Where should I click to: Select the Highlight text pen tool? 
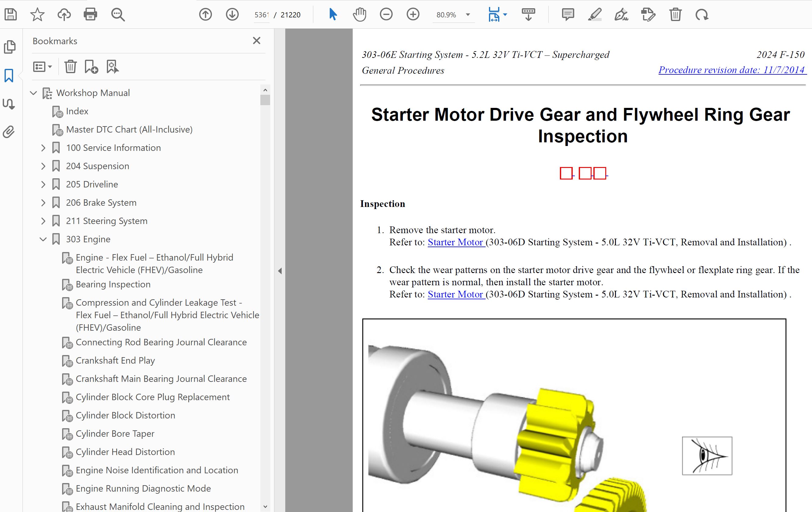595,15
